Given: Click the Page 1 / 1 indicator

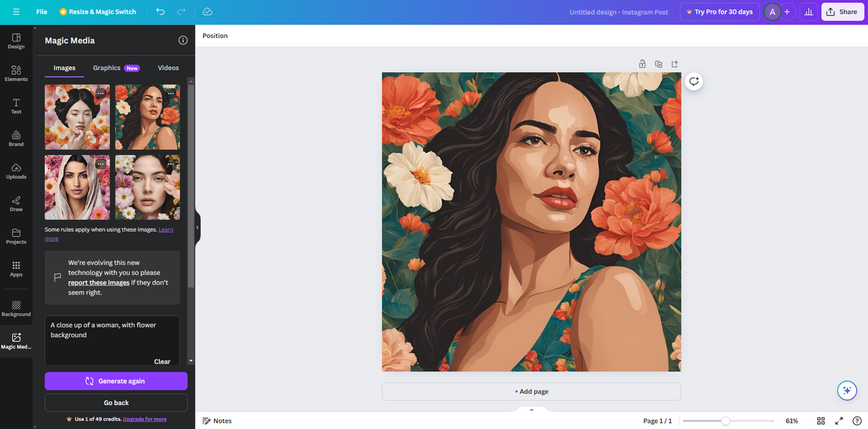Looking at the screenshot, I should pos(657,421).
